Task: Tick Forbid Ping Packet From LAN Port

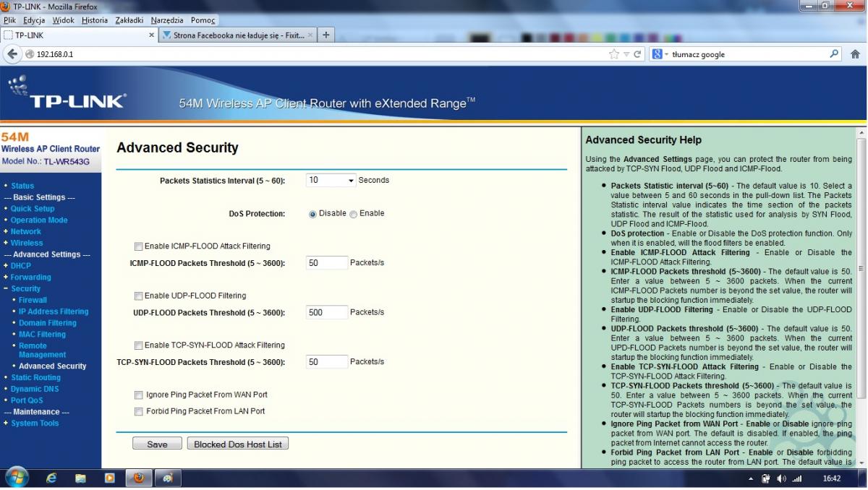Action: 138,411
